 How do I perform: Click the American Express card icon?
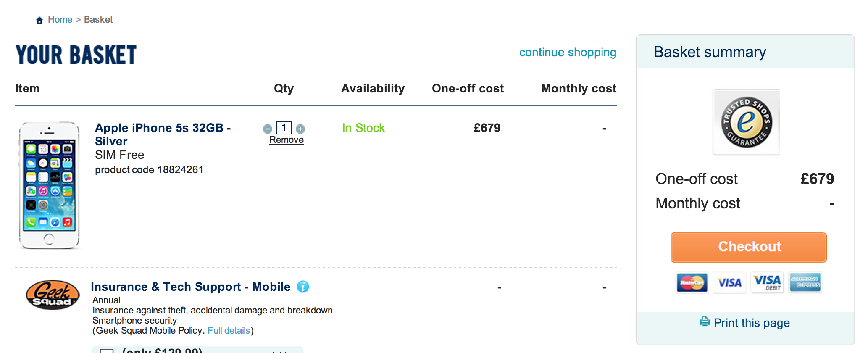coord(805,282)
